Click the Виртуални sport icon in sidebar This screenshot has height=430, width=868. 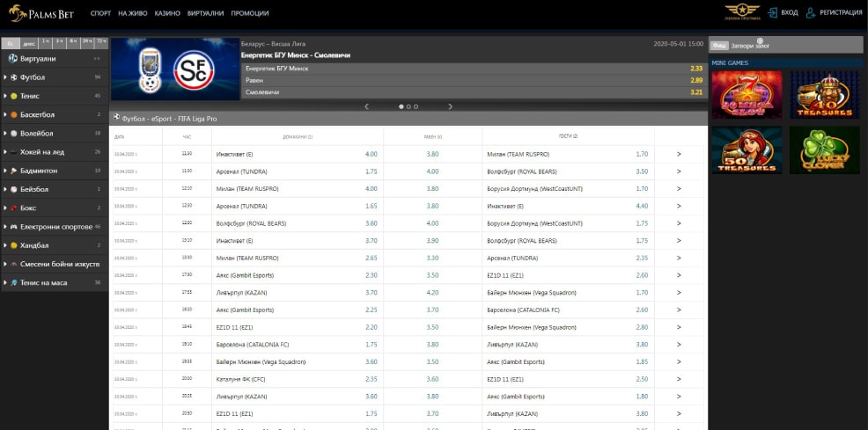13,58
